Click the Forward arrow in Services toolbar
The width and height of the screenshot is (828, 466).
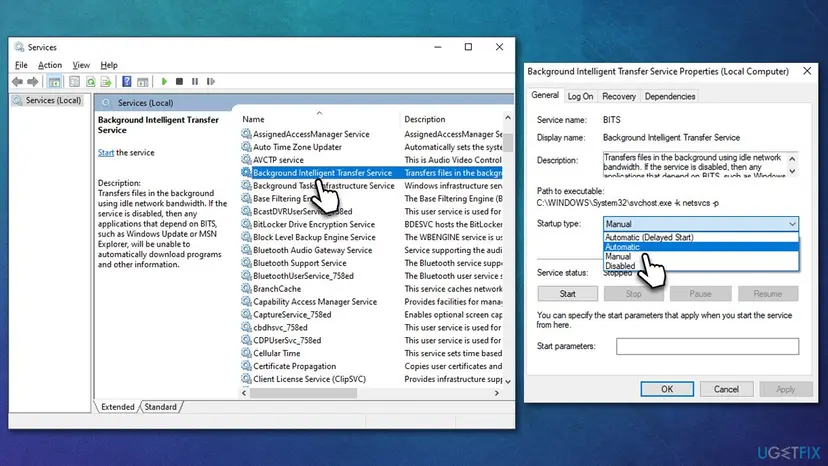click(33, 81)
